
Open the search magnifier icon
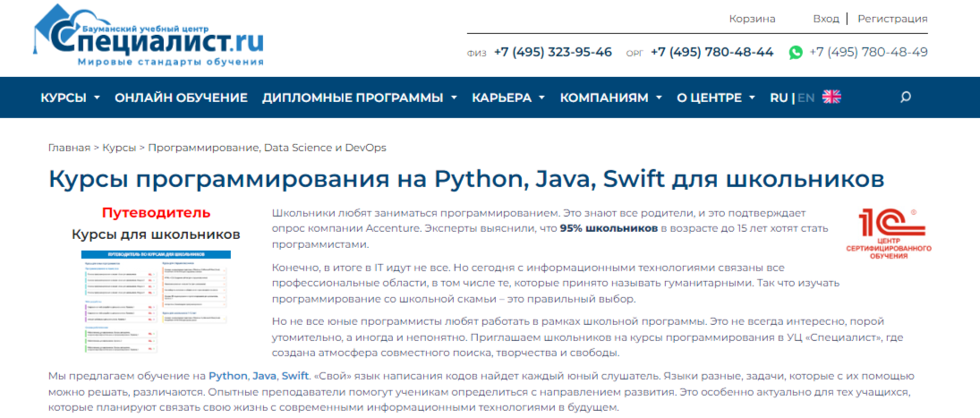click(906, 98)
